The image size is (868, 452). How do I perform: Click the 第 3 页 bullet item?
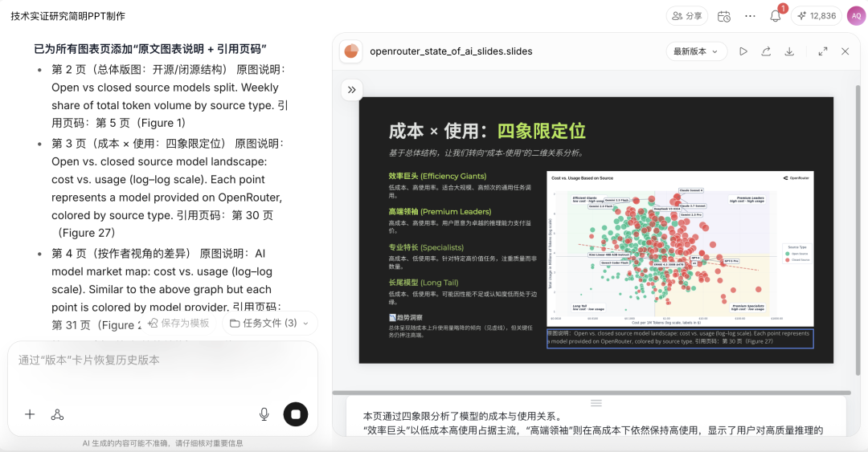[168, 188]
